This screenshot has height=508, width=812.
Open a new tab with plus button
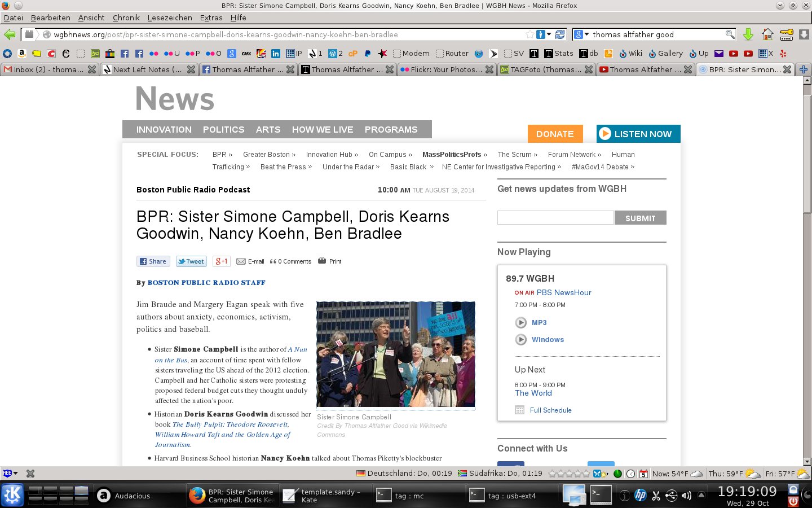pyautogui.click(x=804, y=69)
